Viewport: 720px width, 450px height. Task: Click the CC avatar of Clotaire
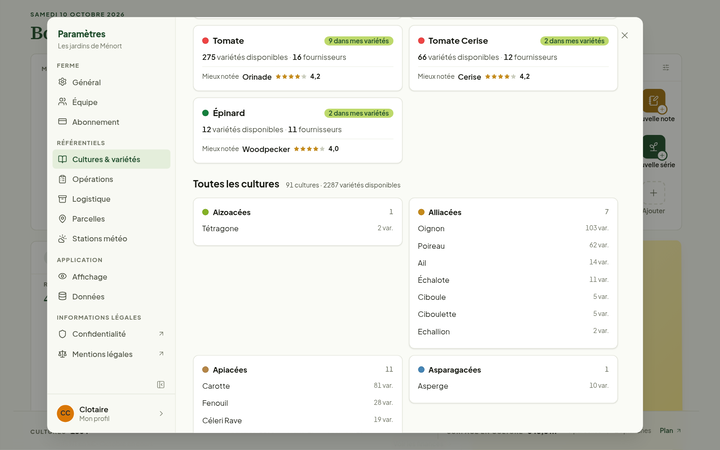[65, 413]
